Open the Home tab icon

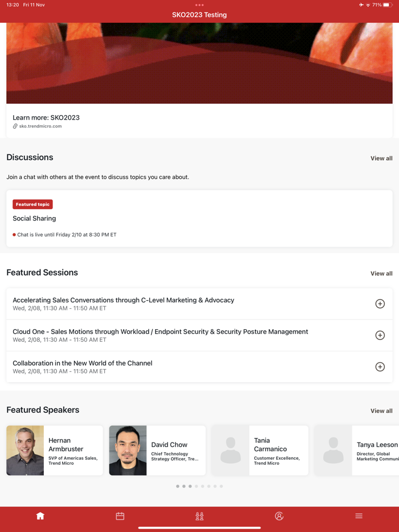[40, 516]
